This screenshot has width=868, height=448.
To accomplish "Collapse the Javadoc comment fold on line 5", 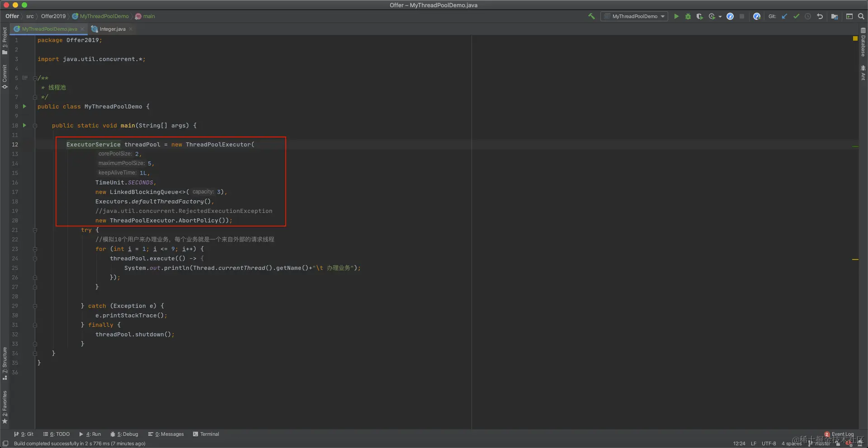I will pyautogui.click(x=35, y=78).
